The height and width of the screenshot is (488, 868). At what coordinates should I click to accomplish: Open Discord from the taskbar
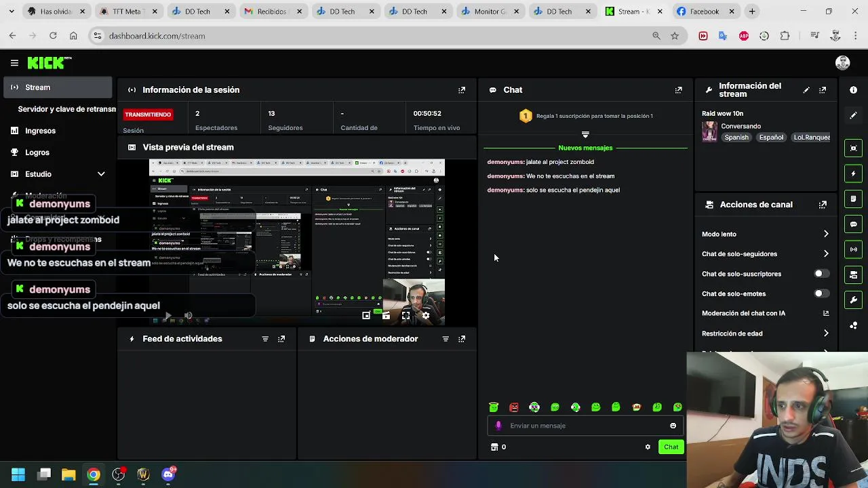[x=168, y=474]
